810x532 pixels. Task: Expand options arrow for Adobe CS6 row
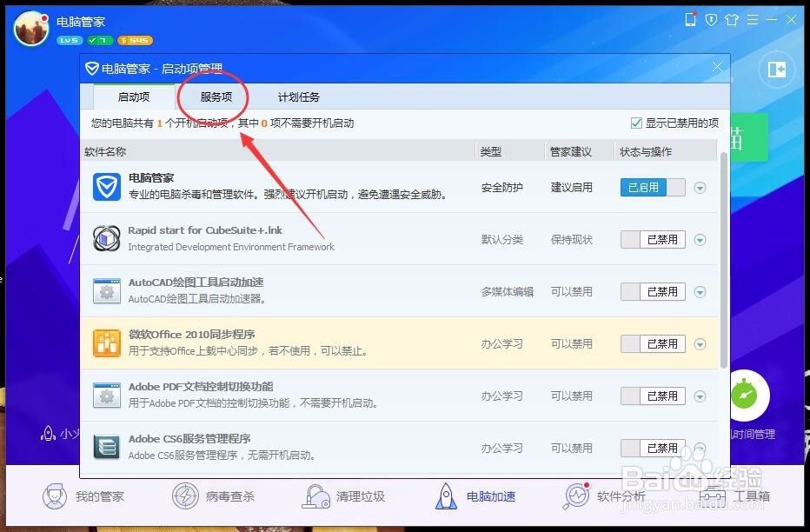pyautogui.click(x=700, y=449)
